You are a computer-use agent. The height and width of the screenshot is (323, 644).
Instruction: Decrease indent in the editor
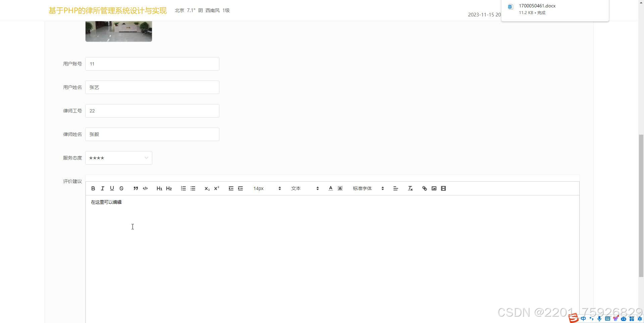[231, 188]
